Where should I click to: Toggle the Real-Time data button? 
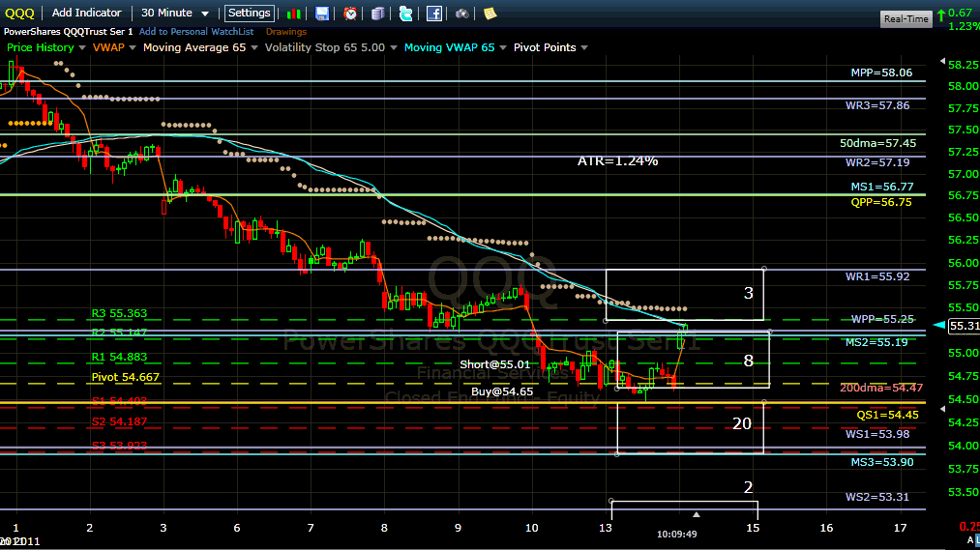click(906, 18)
